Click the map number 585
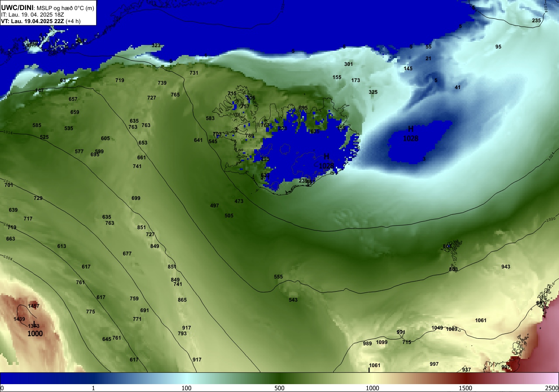Screen dimensions: 559x392 coord(37,125)
